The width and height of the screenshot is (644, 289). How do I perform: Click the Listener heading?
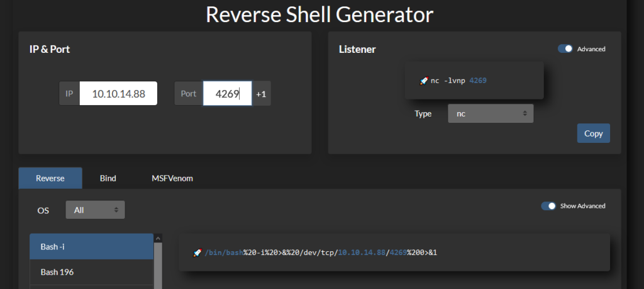point(357,49)
